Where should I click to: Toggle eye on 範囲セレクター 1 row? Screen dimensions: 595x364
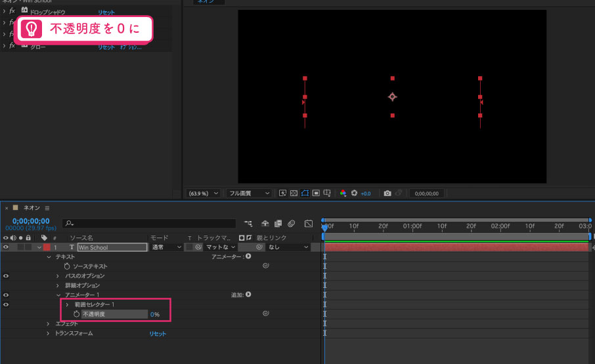(x=6, y=304)
